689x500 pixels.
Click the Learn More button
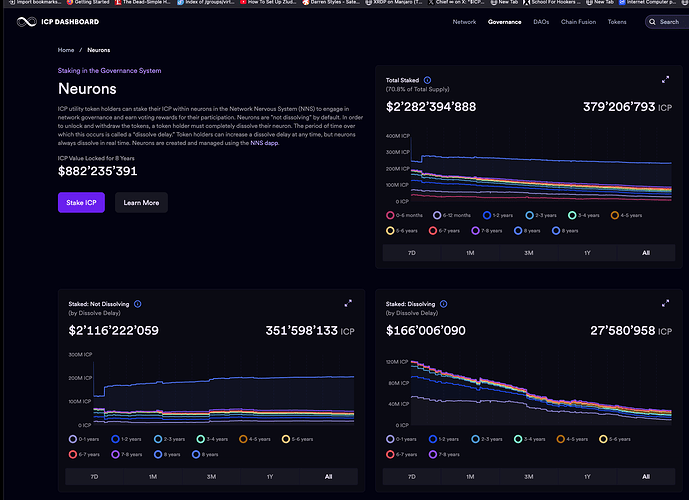click(x=141, y=203)
